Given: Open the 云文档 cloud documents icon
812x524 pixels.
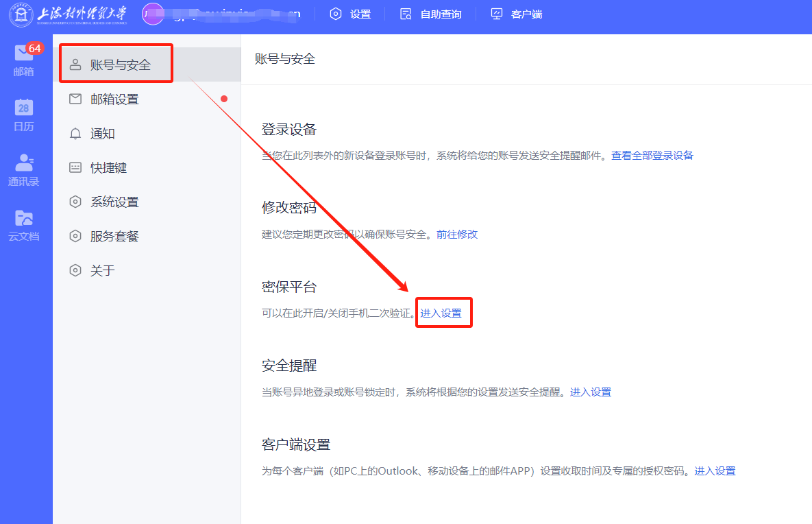Looking at the screenshot, I should (x=23, y=218).
